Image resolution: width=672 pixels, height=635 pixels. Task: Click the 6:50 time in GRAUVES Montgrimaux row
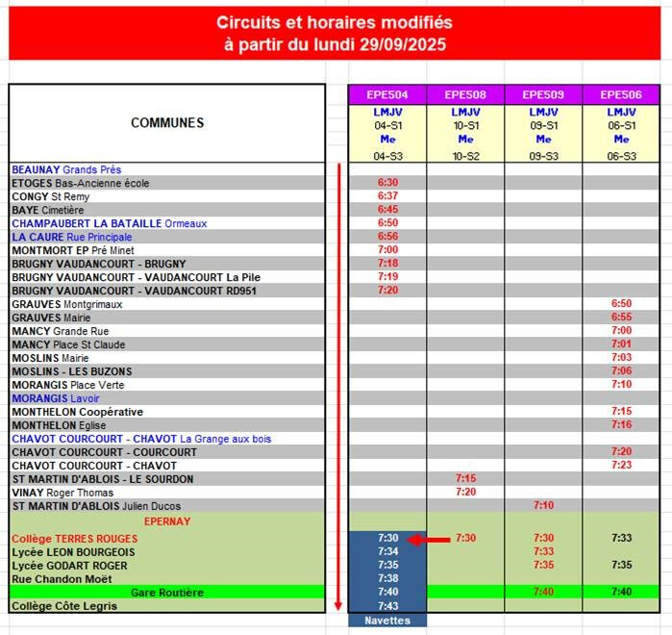621,304
